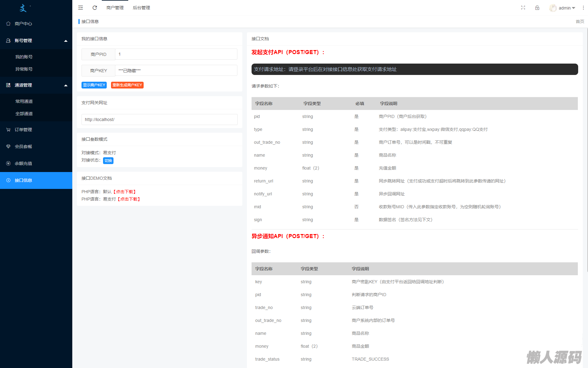
Task: Click the 支付网关网址 input field
Action: 159,119
